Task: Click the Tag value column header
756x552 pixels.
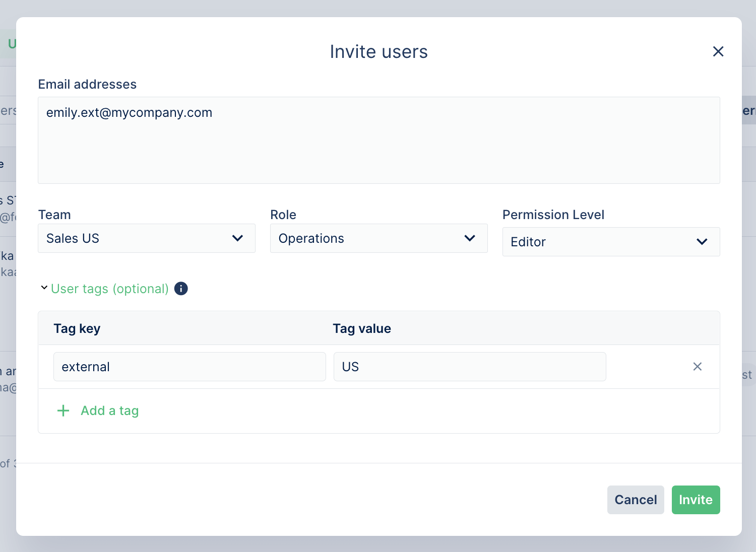Action: [362, 329]
